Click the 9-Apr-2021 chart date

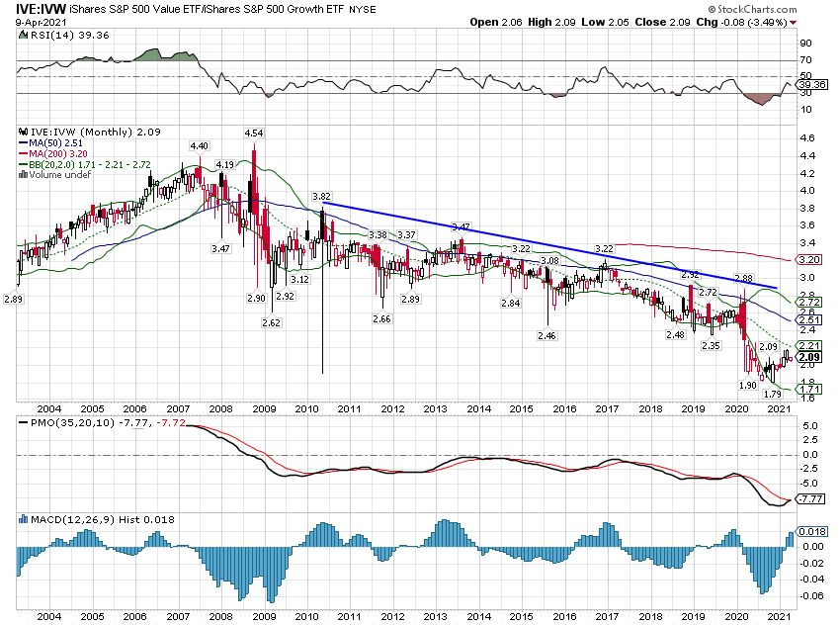[x=42, y=23]
